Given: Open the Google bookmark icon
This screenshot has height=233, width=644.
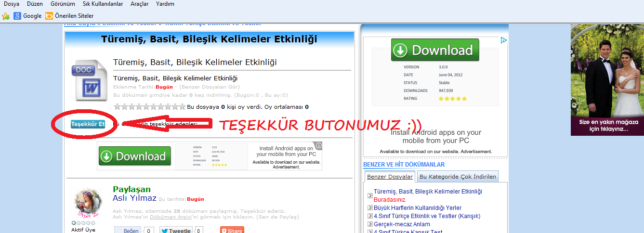Looking at the screenshot, I should (x=17, y=16).
